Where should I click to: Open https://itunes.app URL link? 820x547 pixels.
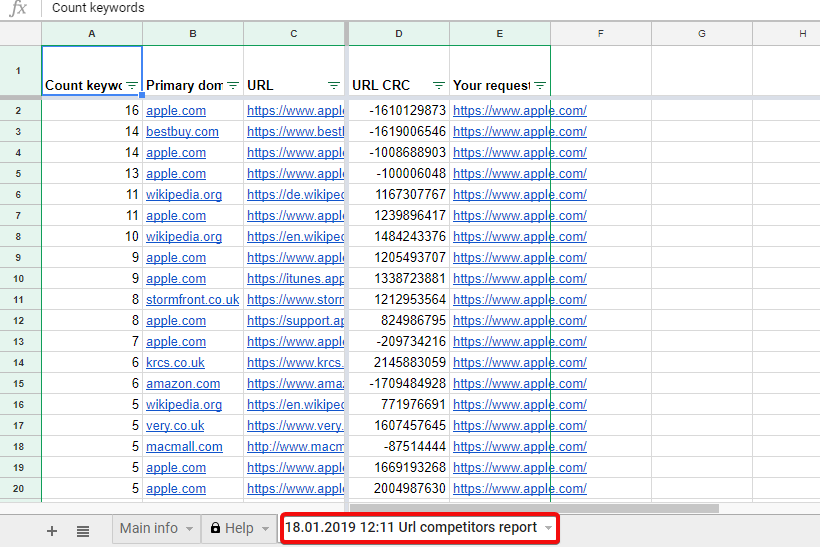(x=295, y=279)
